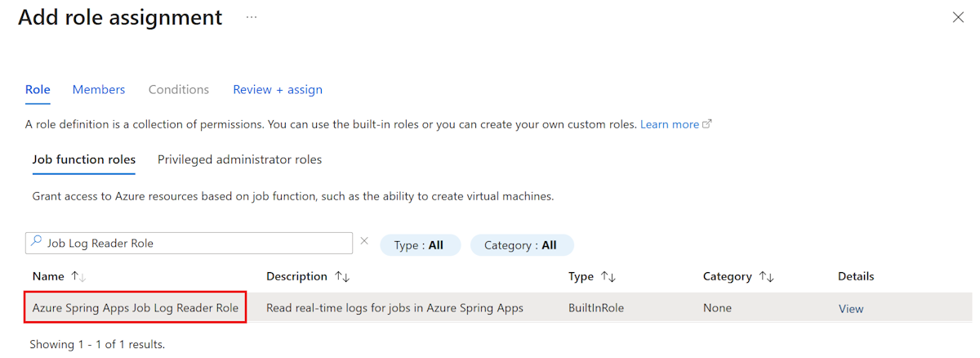
Task: Sort roles by Type column arrows
Action: point(608,276)
